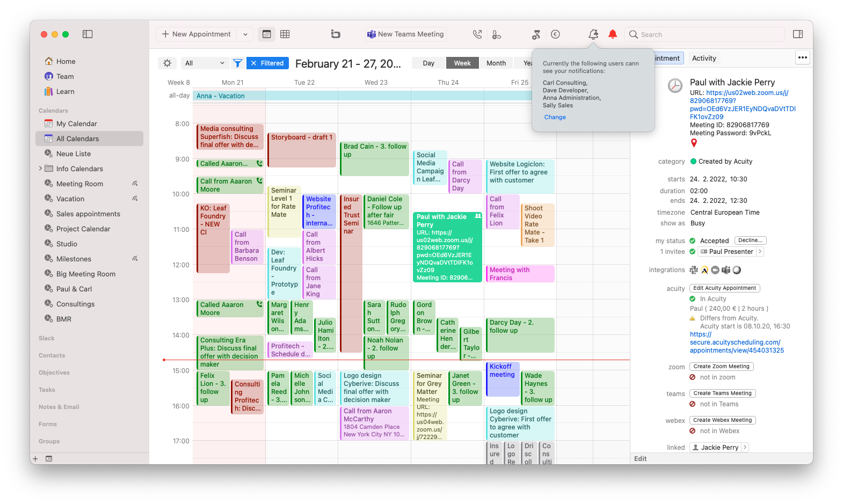This screenshot has width=843, height=504.
Task: Switch to calendar view icon in toolbar
Action: [x=266, y=34]
